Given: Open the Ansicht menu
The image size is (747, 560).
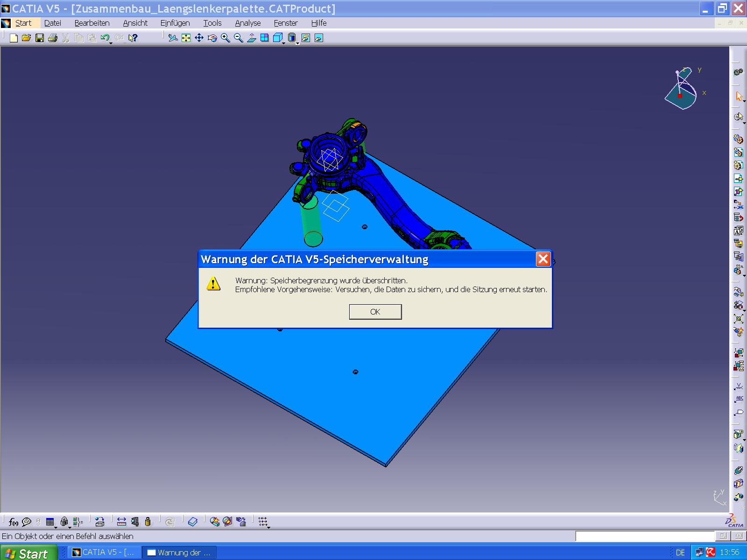Looking at the screenshot, I should (135, 23).
